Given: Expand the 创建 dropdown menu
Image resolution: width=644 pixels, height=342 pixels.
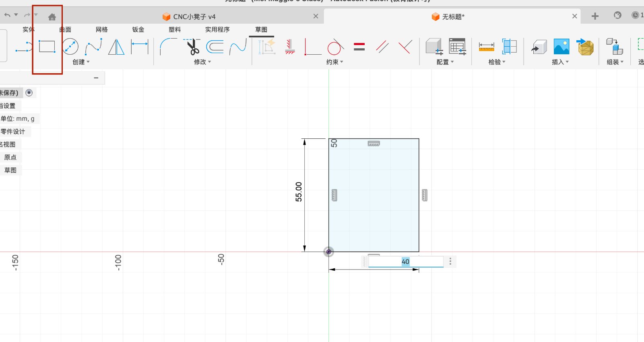Looking at the screenshot, I should click(x=81, y=62).
